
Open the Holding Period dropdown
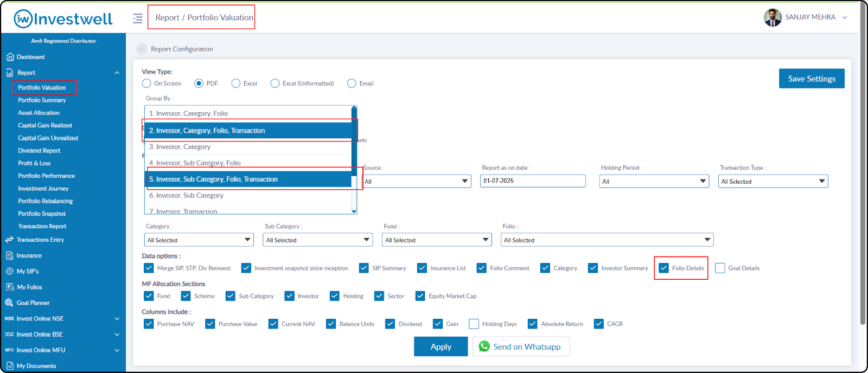(x=654, y=182)
